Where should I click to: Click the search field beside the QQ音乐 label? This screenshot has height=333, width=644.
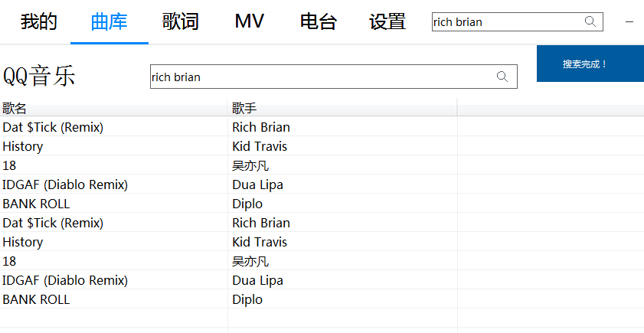(x=322, y=77)
